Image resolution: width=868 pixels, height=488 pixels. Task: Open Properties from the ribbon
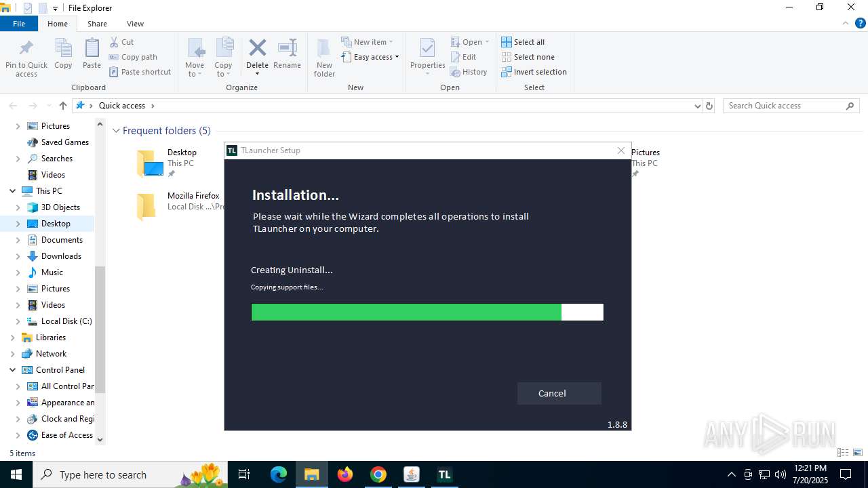tap(427, 58)
